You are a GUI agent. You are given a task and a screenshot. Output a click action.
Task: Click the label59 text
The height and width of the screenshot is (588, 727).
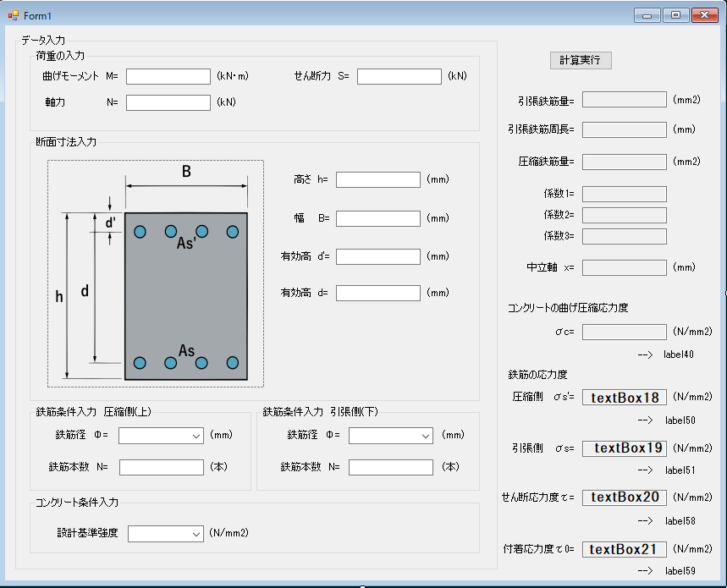[680, 571]
